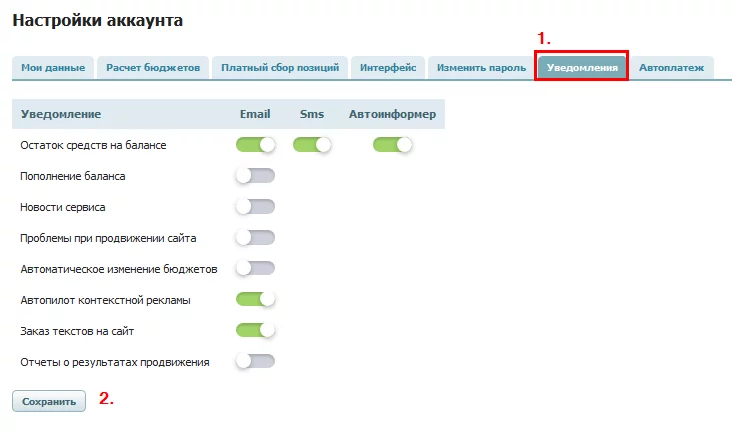Click the Пополнение баланса label
This screenshot has width=732, height=431.
click(x=72, y=176)
